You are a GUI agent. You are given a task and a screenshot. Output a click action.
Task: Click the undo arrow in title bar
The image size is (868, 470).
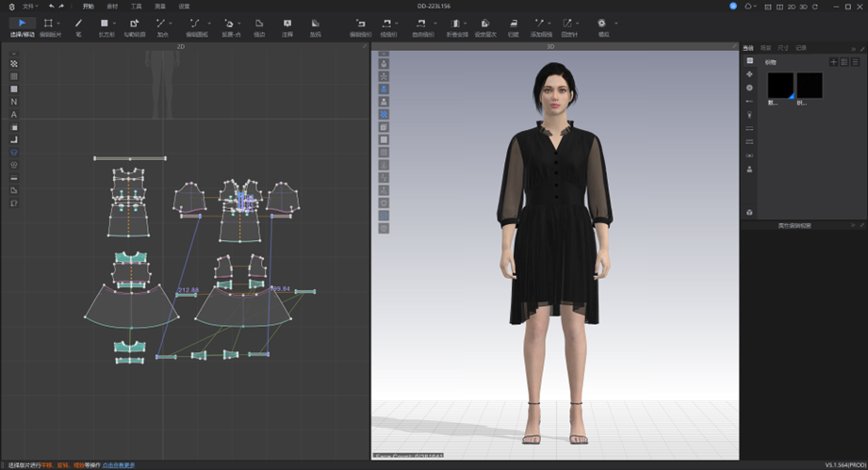click(x=52, y=6)
